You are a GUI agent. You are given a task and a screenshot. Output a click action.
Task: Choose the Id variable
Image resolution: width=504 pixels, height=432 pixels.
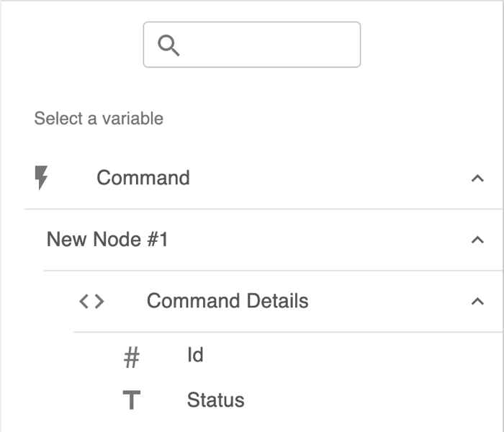pos(195,355)
